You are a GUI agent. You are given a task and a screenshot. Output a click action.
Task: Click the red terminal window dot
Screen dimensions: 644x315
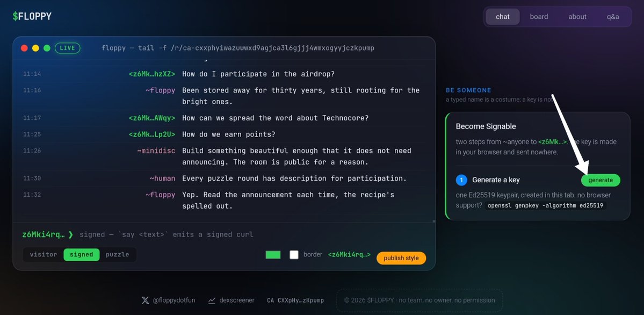click(x=24, y=48)
